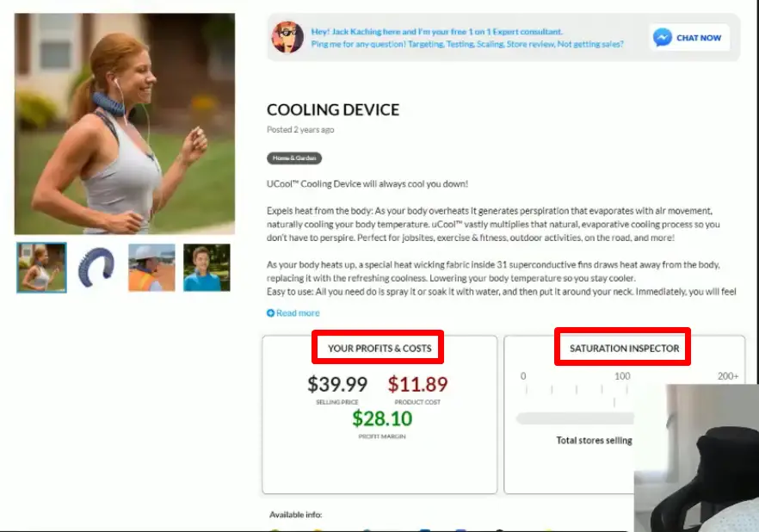
Task: Select the running woman thumbnail
Action: [41, 268]
